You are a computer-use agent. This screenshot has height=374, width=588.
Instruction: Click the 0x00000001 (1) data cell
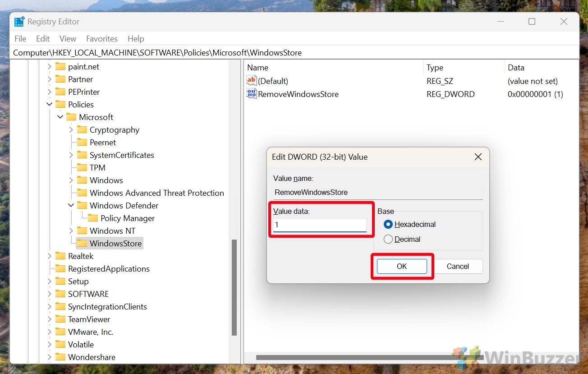535,94
